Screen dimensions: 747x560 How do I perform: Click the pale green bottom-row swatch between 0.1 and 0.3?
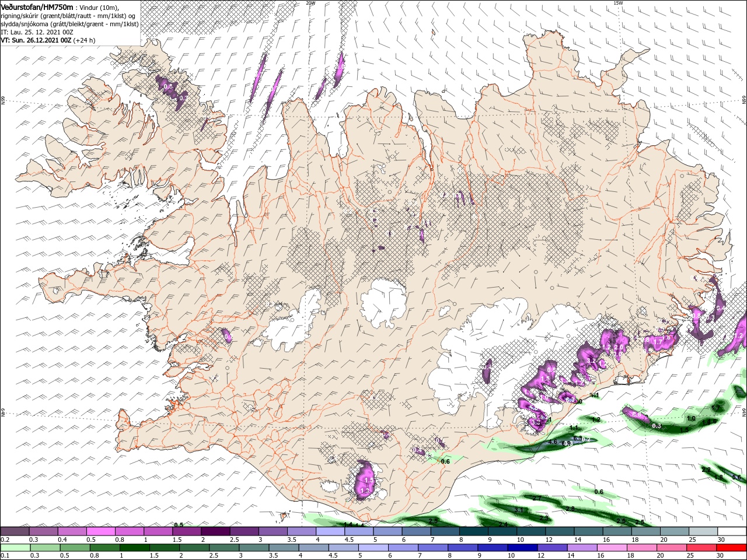coord(16,548)
